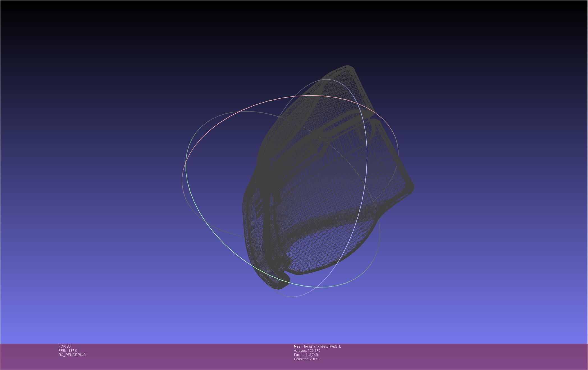Click the FOV: 60 readout
Image resolution: width=588 pixels, height=370 pixels.
point(65,346)
